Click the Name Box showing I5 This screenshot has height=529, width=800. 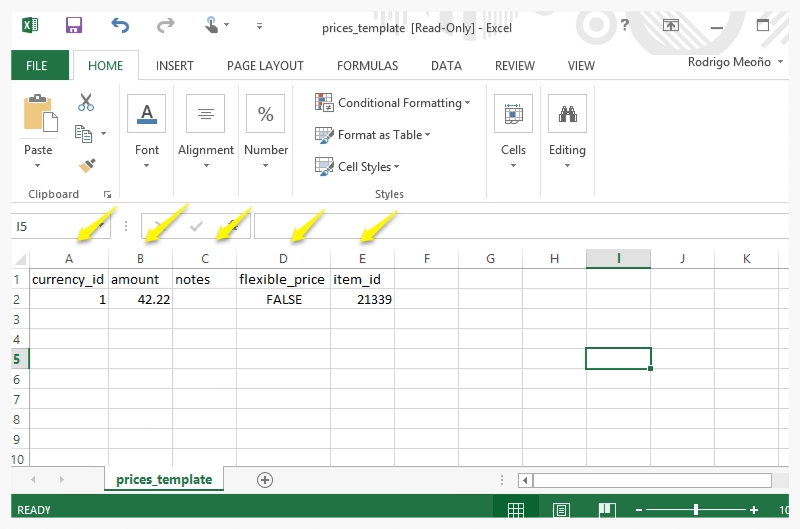click(60, 226)
